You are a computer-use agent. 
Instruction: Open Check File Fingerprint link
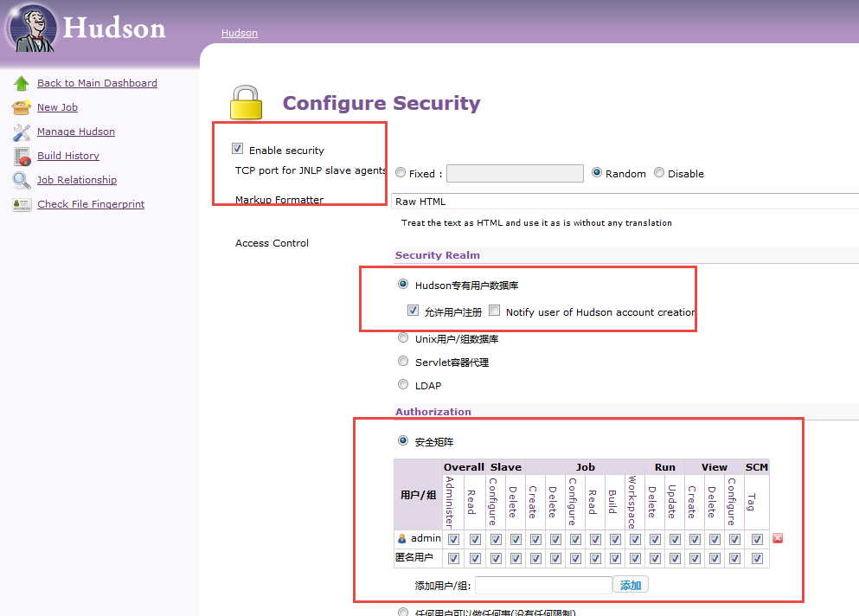[91, 204]
